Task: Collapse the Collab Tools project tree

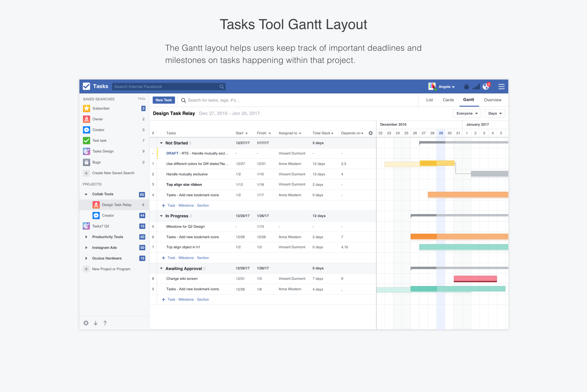Action: pyautogui.click(x=86, y=194)
